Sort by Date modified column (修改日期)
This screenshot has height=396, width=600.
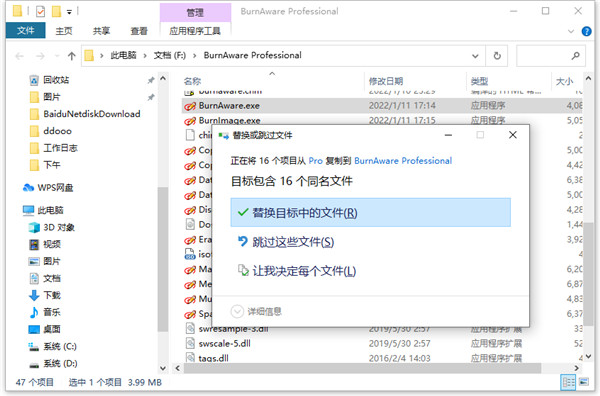(386, 81)
